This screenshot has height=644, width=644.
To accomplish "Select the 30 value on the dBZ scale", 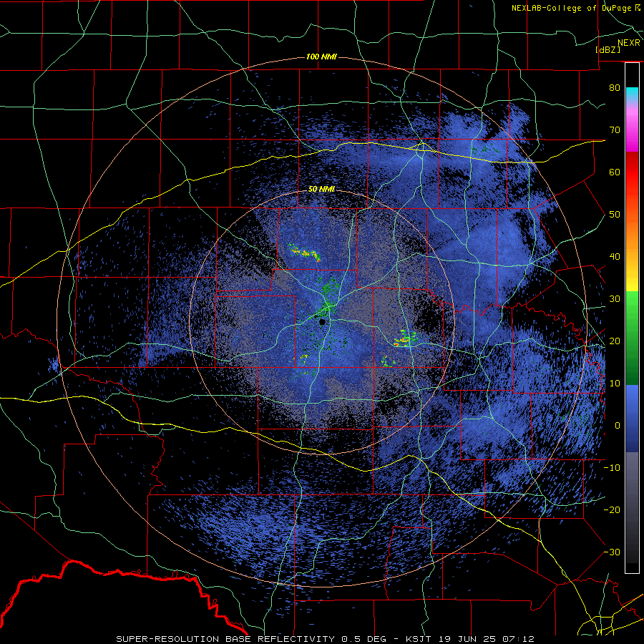I will click(x=615, y=299).
